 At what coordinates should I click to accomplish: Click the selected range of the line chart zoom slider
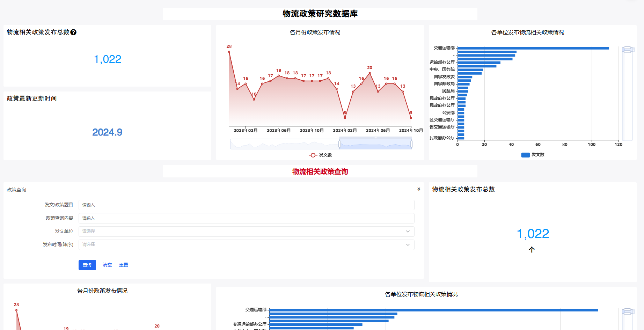click(x=375, y=144)
